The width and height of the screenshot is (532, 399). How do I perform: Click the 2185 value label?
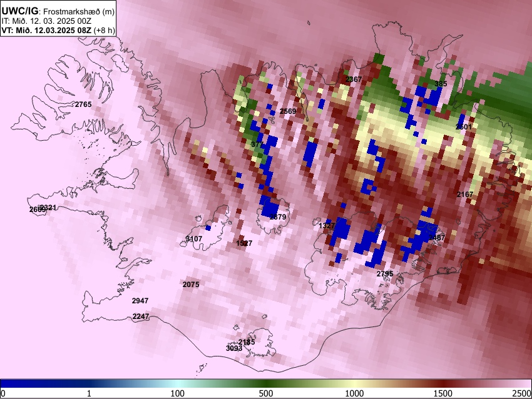point(247,341)
